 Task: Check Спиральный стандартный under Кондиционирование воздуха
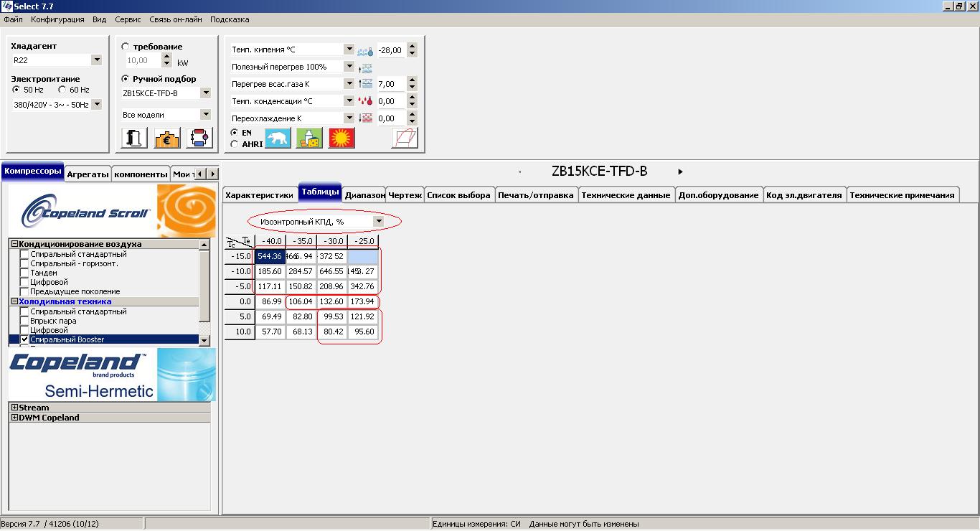pyautogui.click(x=24, y=254)
